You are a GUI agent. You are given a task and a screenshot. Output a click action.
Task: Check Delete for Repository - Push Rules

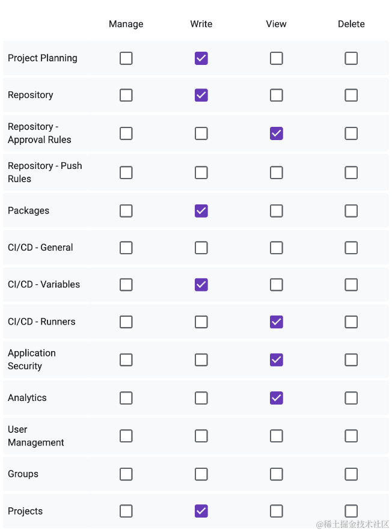[351, 173]
